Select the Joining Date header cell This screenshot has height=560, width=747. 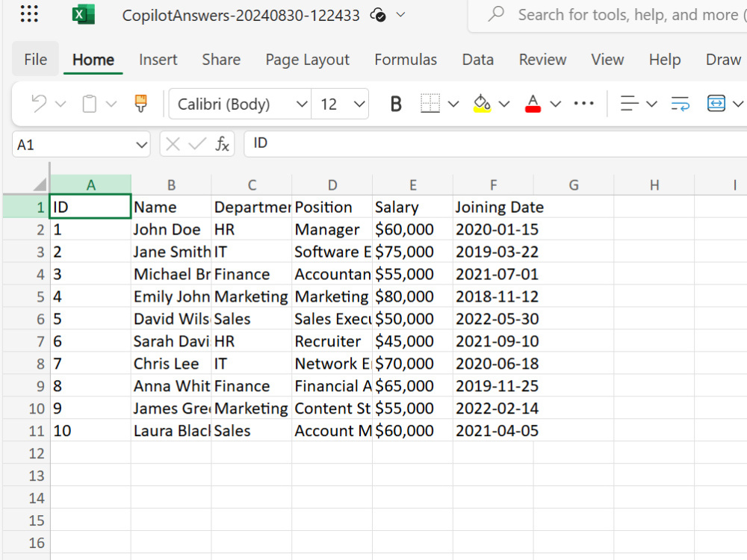(493, 207)
